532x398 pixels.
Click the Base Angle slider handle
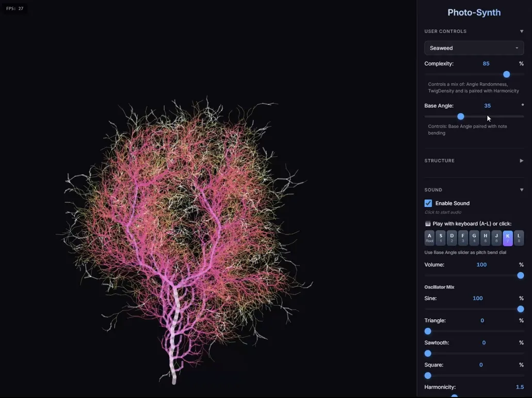click(461, 117)
